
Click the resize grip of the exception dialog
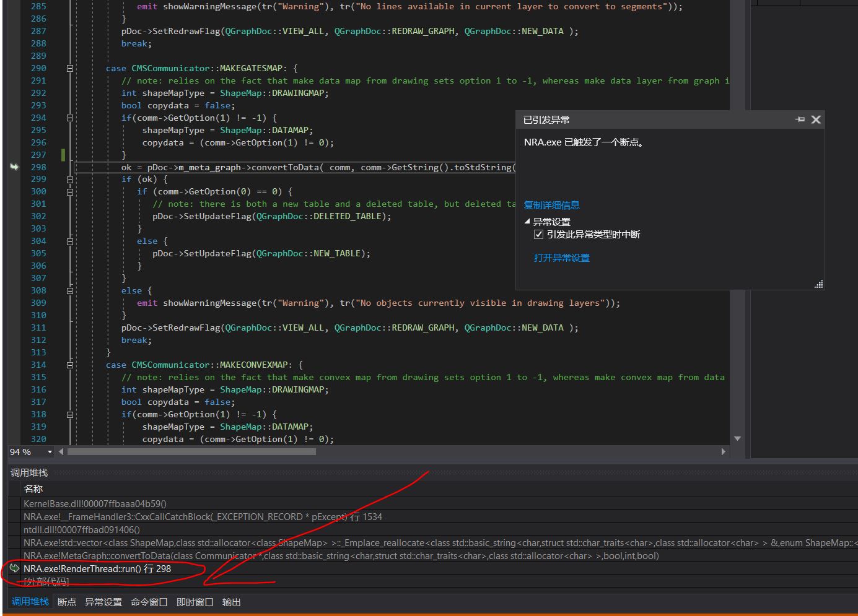818,284
